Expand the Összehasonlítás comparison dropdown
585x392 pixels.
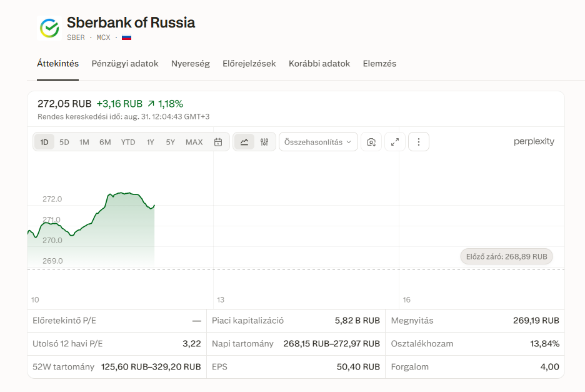pyautogui.click(x=318, y=143)
